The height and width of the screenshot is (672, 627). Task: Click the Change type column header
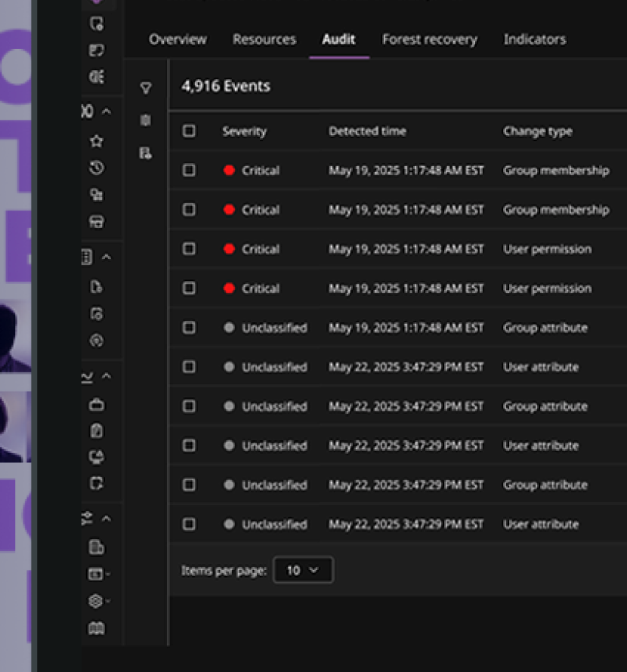pyautogui.click(x=537, y=131)
